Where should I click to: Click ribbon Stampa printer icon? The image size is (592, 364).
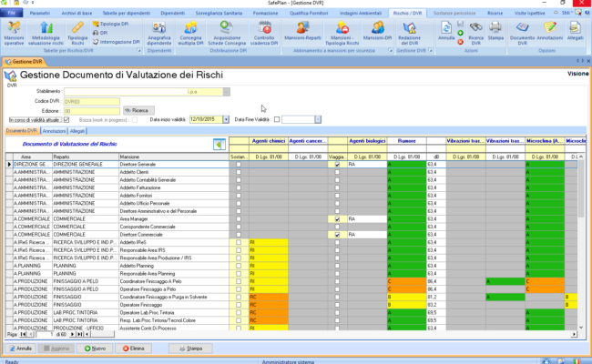click(x=495, y=31)
